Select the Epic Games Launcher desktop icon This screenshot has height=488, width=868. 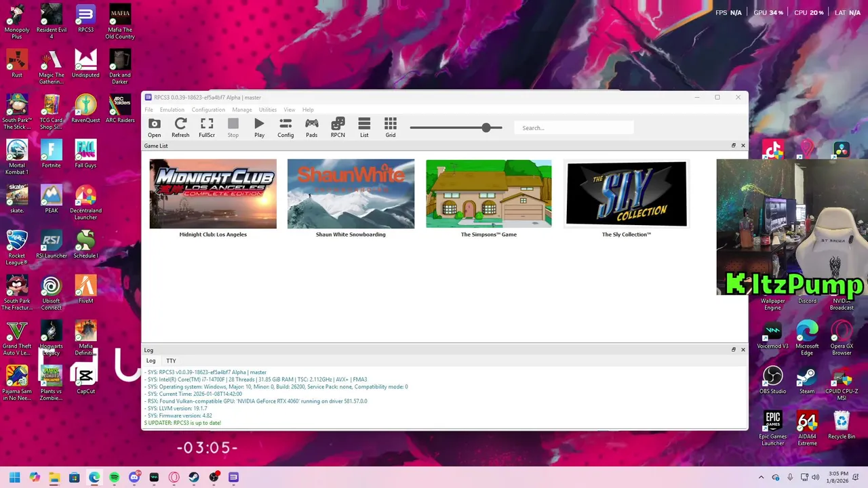(772, 428)
